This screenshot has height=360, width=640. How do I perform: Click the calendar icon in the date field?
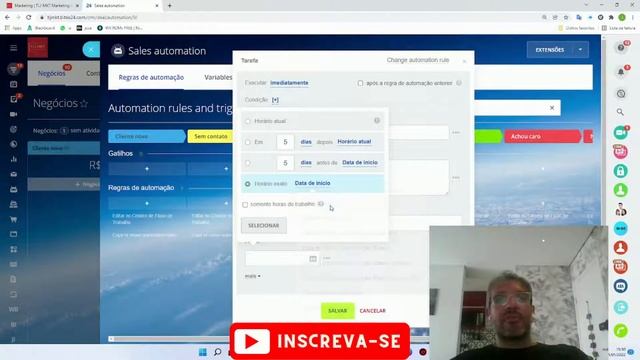coord(313,259)
